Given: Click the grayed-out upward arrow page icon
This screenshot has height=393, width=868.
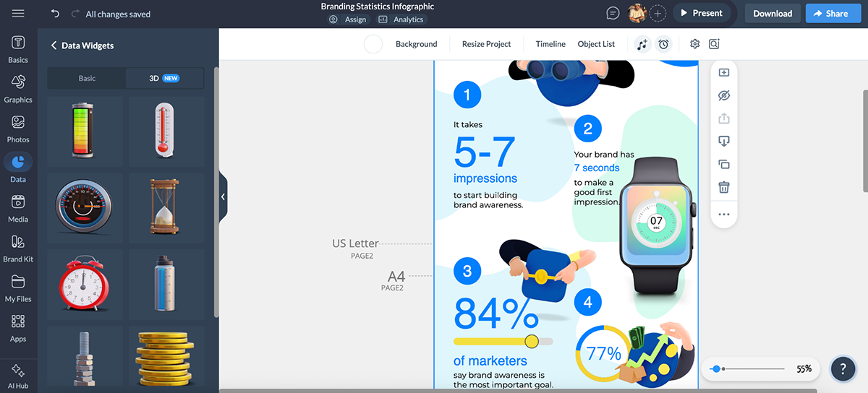Looking at the screenshot, I should point(724,118).
